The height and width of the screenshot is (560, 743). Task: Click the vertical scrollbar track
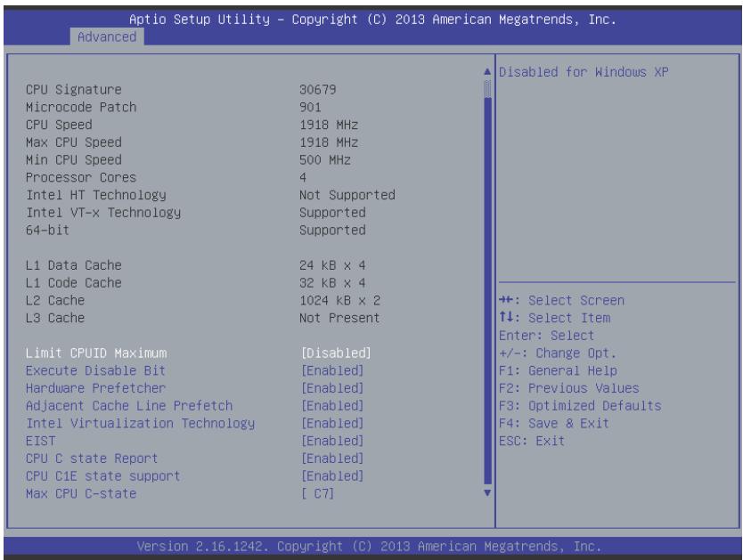[x=487, y=288]
